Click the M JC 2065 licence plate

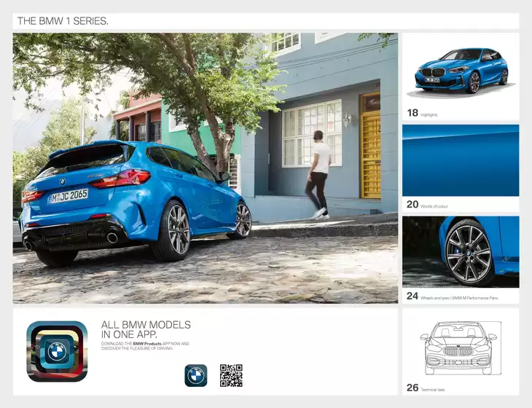pos(69,195)
